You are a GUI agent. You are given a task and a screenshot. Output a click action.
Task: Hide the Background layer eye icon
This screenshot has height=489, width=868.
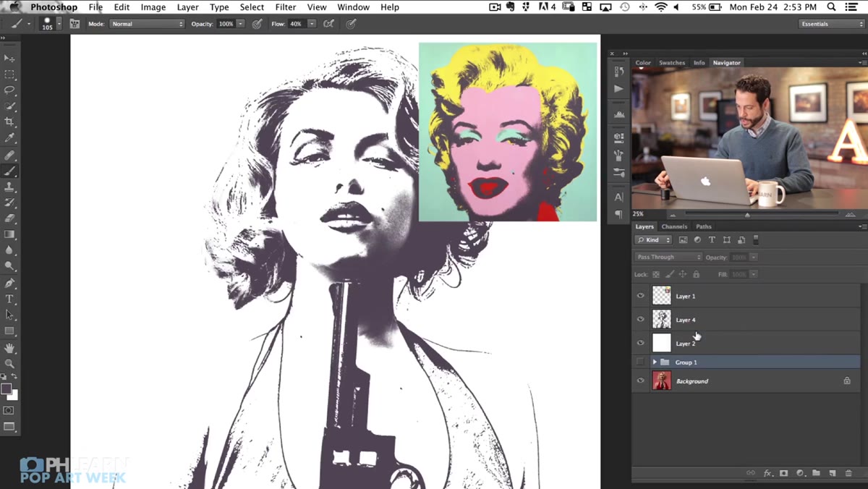[640, 380]
